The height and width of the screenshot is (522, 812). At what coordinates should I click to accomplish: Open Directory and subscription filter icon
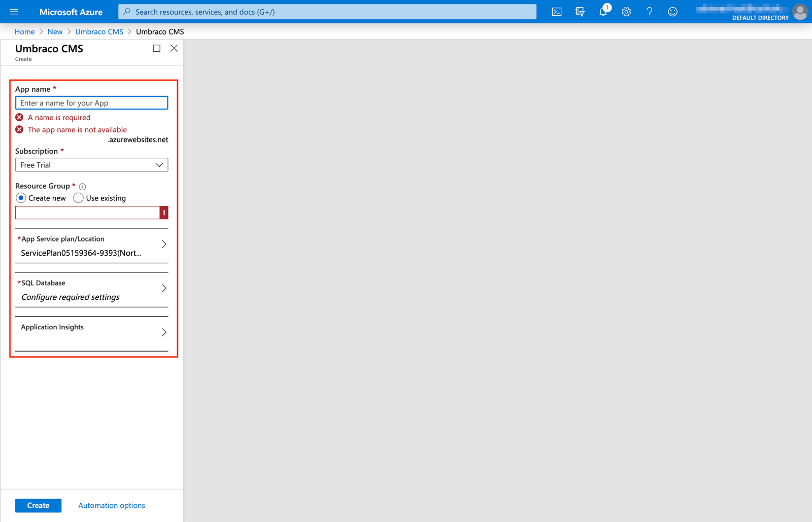pos(580,12)
